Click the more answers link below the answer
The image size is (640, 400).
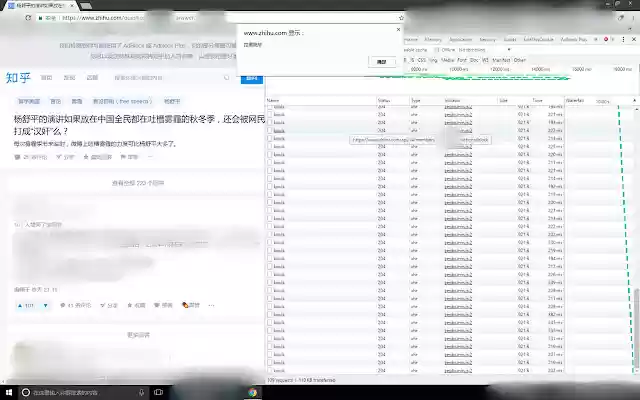pyautogui.click(x=138, y=335)
